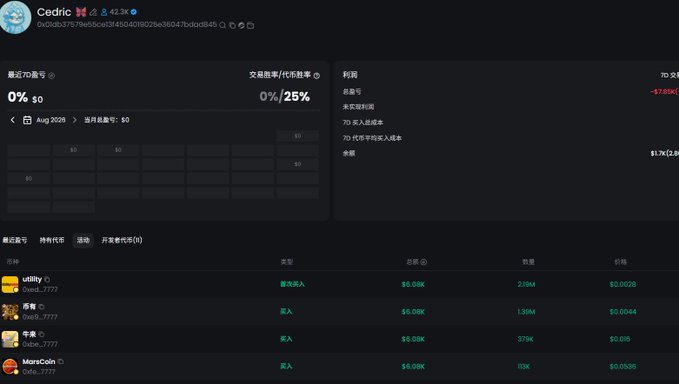Click $0.016 price in 牛来 row
Image resolution: width=679 pixels, height=384 pixels.
pyautogui.click(x=620, y=339)
